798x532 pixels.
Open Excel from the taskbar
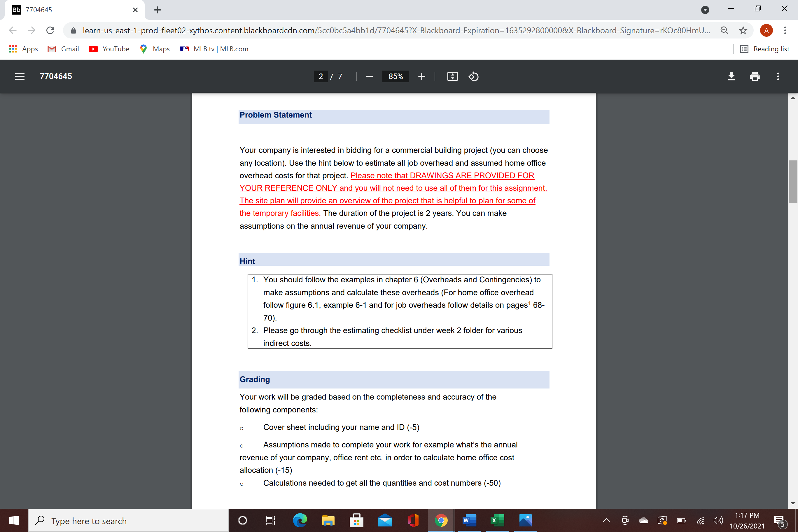tap(497, 520)
